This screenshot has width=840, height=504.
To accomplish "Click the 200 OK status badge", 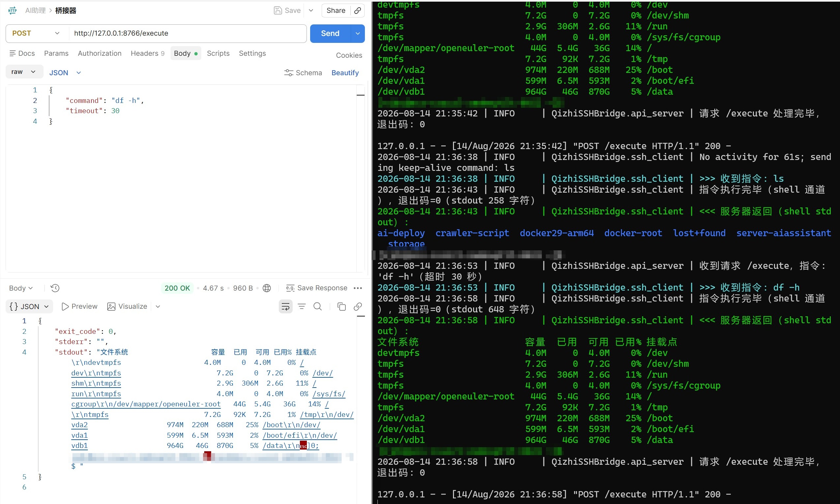I will coord(177,288).
